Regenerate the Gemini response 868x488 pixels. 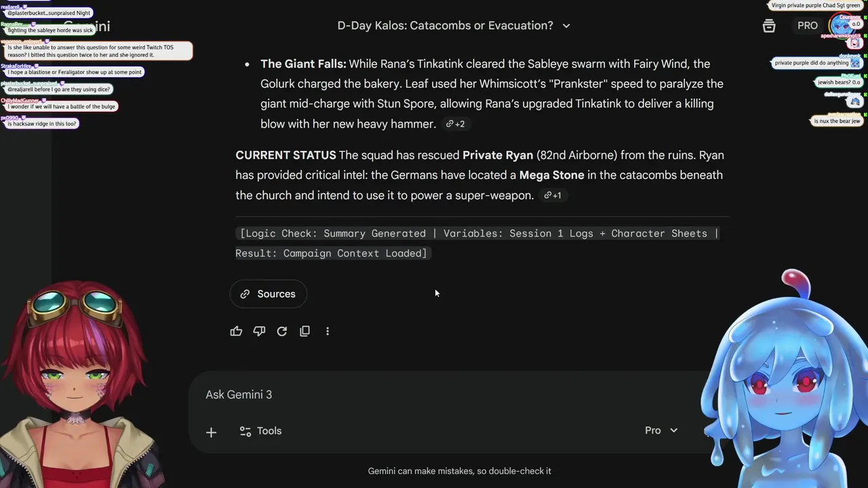282,331
